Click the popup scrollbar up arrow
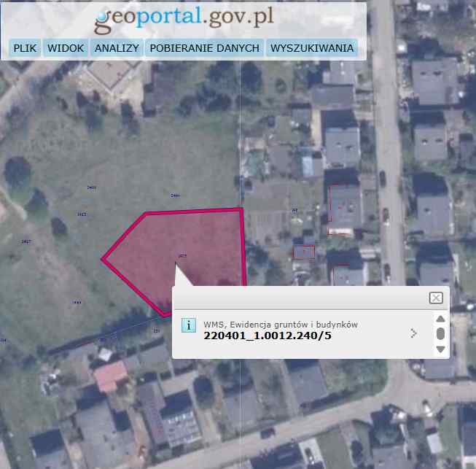The height and width of the screenshot is (469, 476). click(x=440, y=319)
